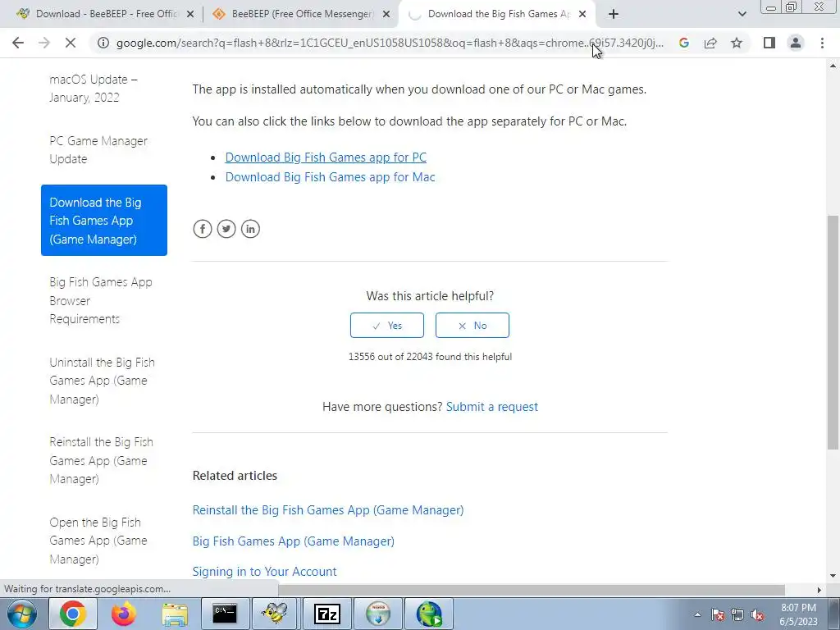Share article on Twitter

click(226, 229)
